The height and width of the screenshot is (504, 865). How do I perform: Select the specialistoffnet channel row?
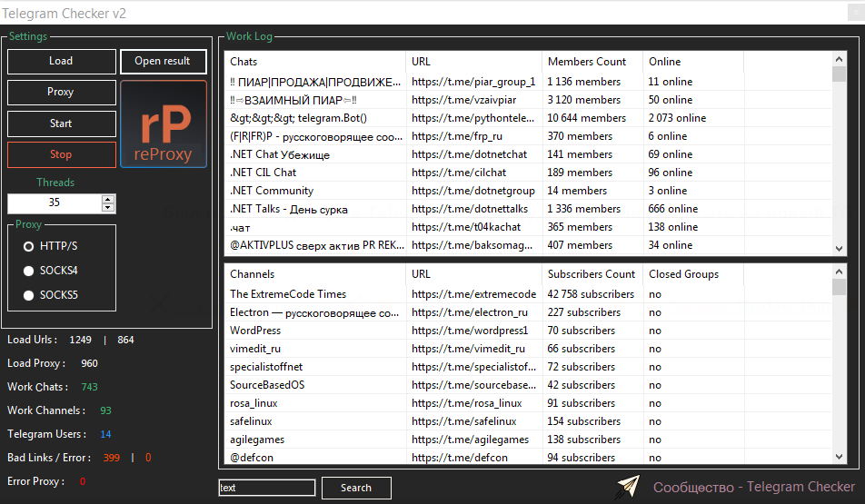point(528,367)
